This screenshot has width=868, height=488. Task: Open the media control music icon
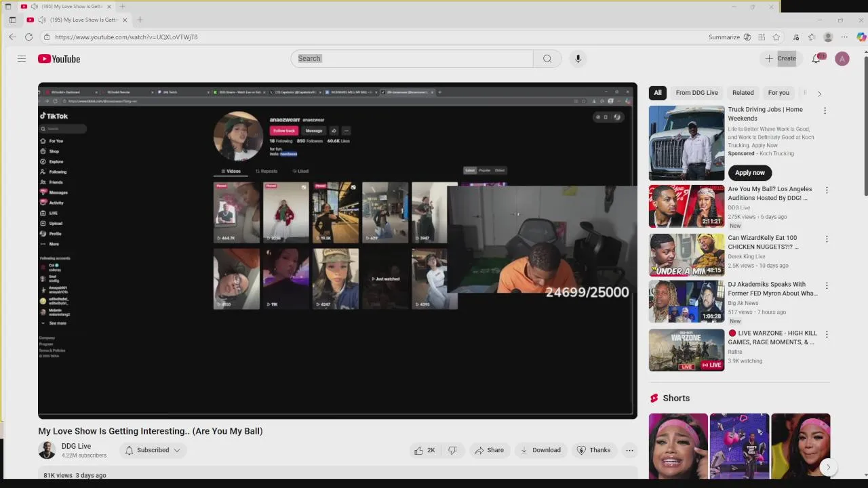click(x=795, y=37)
